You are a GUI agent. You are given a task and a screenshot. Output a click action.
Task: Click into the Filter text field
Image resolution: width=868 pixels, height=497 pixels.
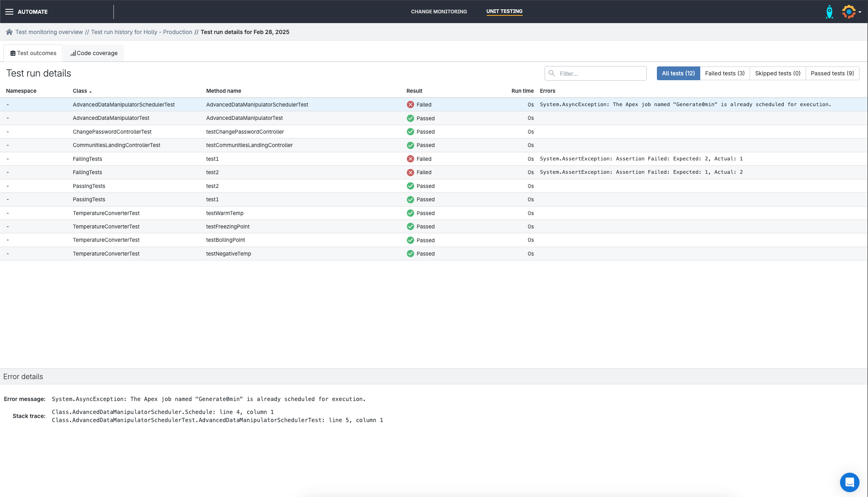pyautogui.click(x=600, y=74)
